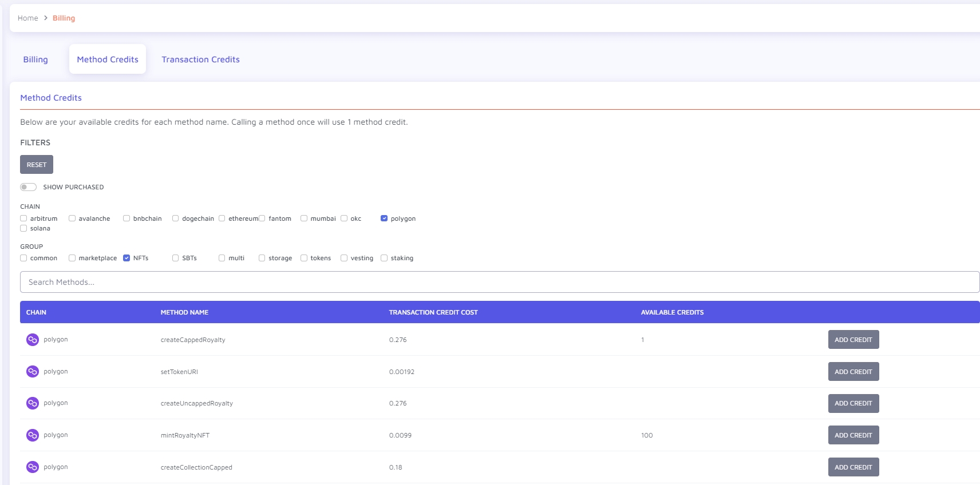Uncheck the polygon chain checkbox

[x=384, y=218]
